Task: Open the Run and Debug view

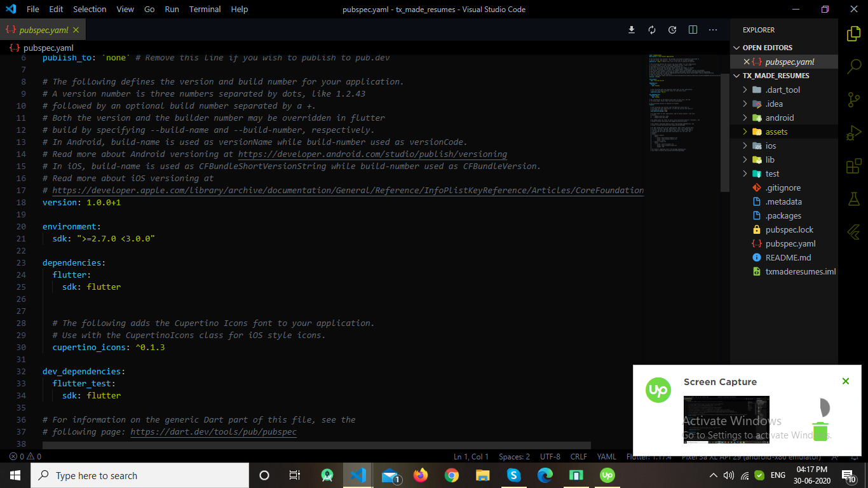Action: click(x=853, y=133)
